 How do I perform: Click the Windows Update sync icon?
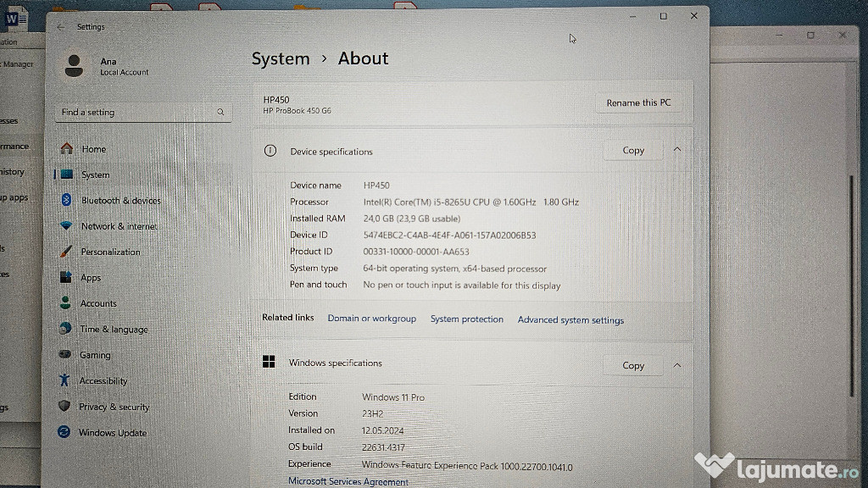pos(64,432)
